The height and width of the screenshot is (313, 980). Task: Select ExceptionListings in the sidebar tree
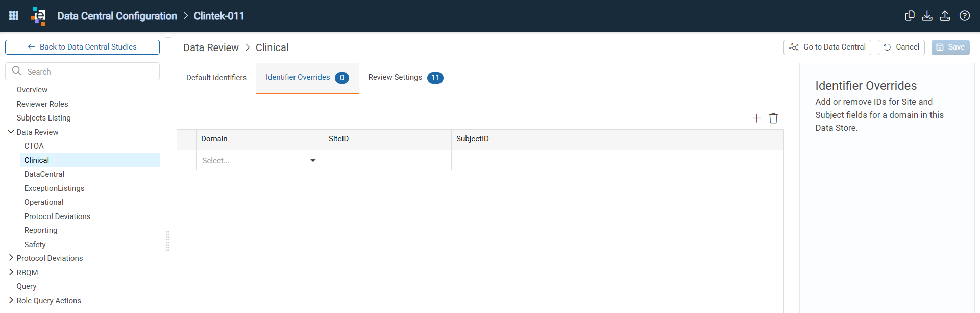pyautogui.click(x=55, y=188)
